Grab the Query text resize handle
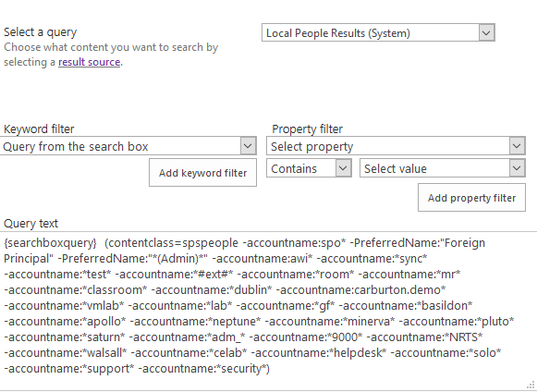This screenshot has width=537, height=392. [x=531, y=385]
